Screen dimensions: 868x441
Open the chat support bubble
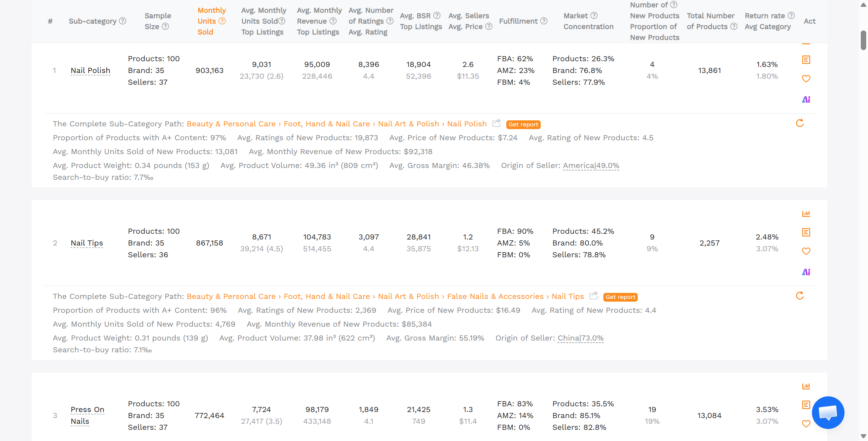(828, 412)
